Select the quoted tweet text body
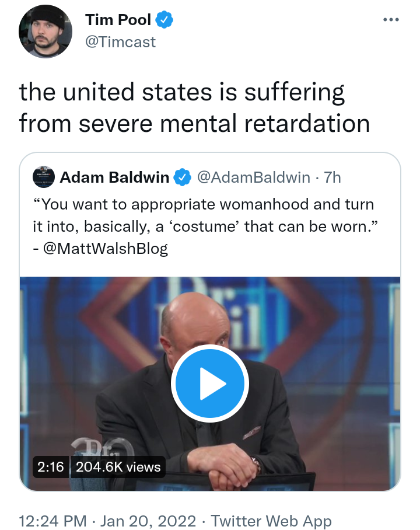 (205, 226)
